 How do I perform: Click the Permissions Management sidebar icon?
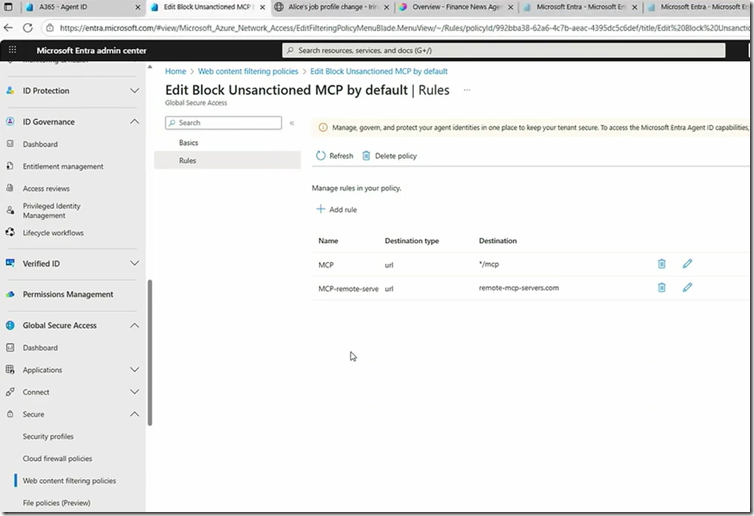10,294
